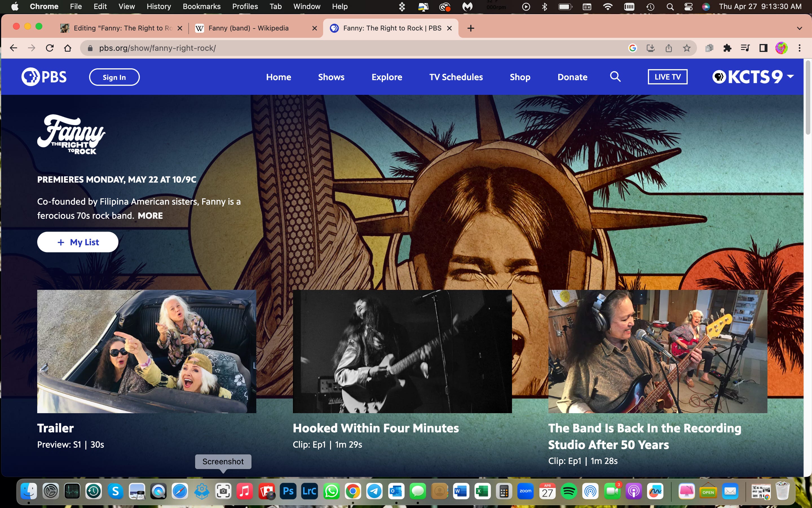
Task: Go to Shows in PBS navigation
Action: coord(331,77)
